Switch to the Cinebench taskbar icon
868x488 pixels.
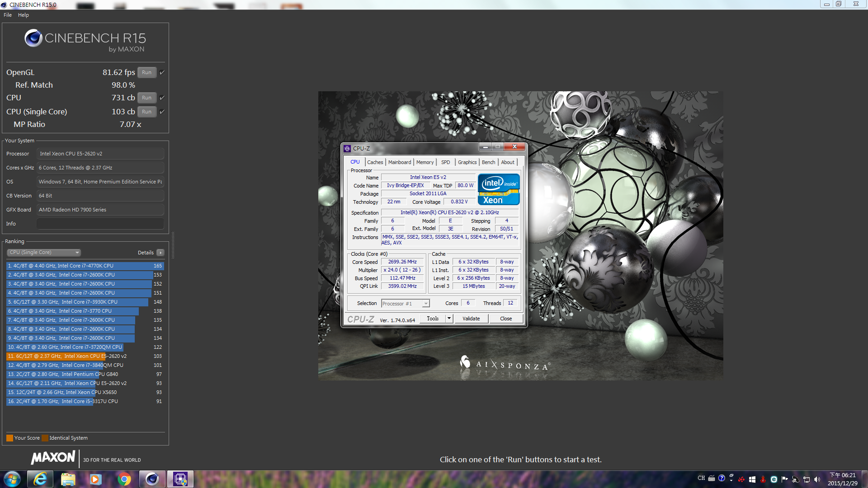pos(152,479)
